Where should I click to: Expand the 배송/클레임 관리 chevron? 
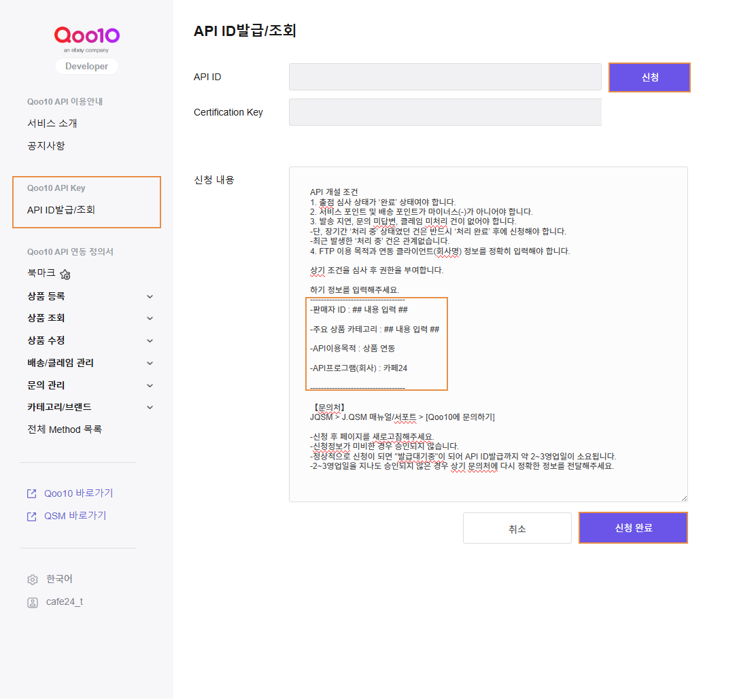coord(150,363)
